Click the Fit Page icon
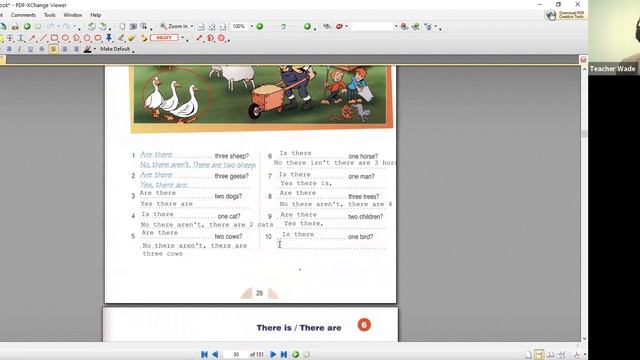 pyautogui.click(x=212, y=27)
